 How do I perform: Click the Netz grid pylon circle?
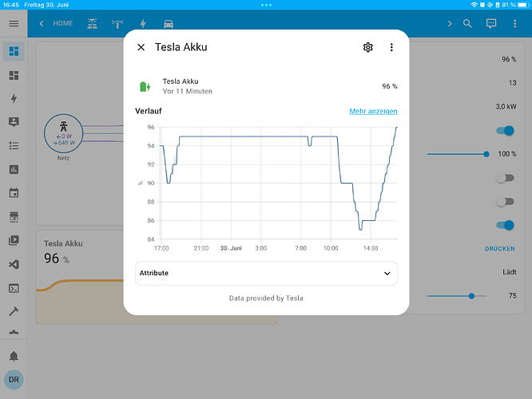point(63,133)
